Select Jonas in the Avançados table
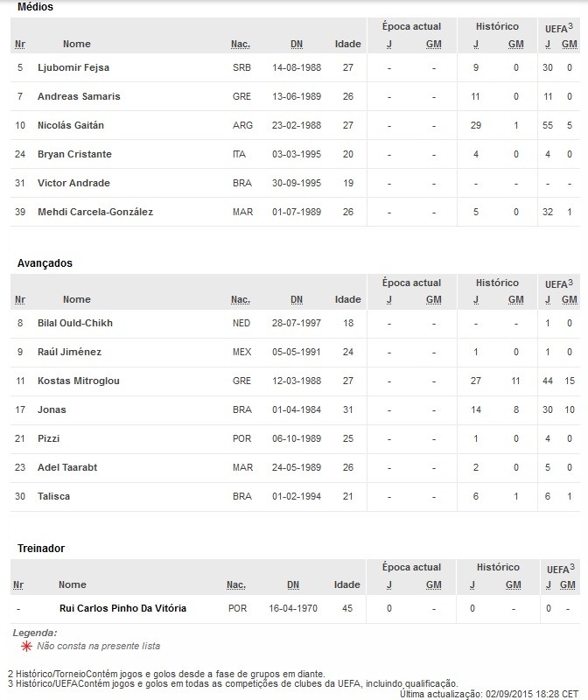This screenshot has width=588, height=700. (52, 409)
